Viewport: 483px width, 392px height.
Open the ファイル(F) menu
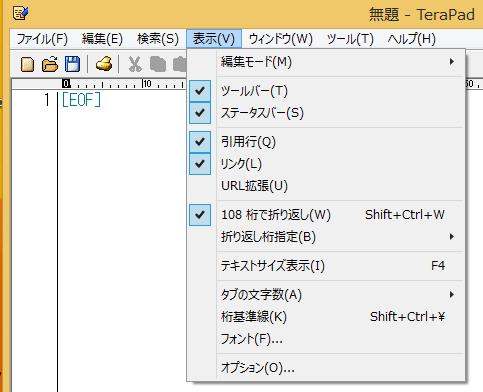pyautogui.click(x=42, y=39)
